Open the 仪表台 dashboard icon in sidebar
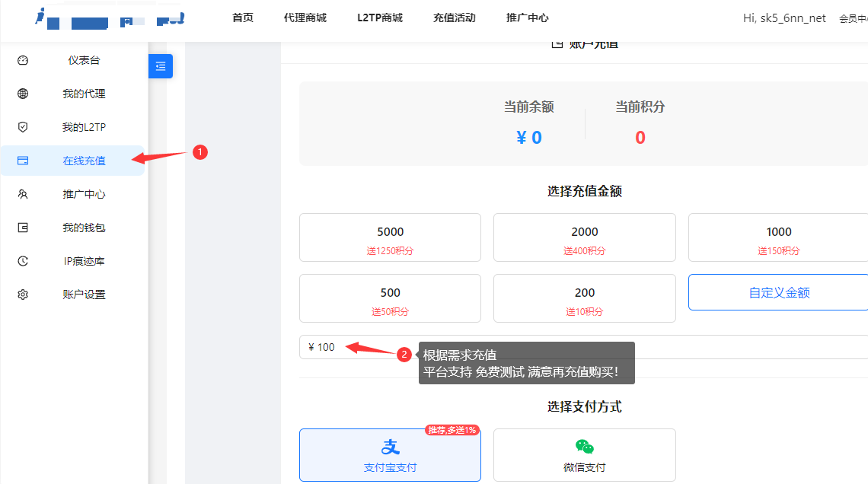The image size is (868, 484). pyautogui.click(x=21, y=60)
